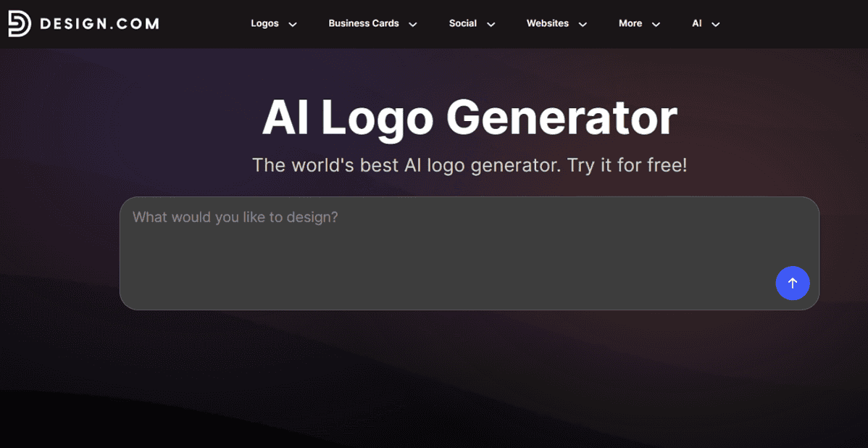The width and height of the screenshot is (868, 448).
Task: Click the DESIGN.COM wordmark text
Action: [99, 24]
